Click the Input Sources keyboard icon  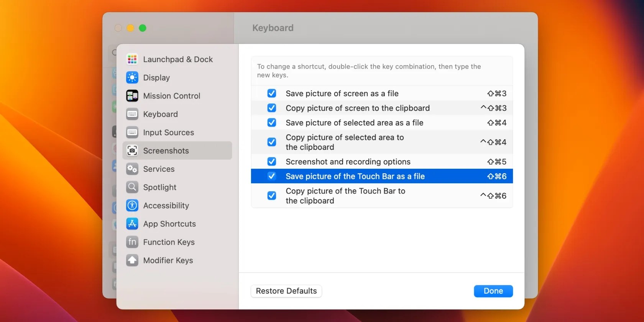(x=132, y=132)
